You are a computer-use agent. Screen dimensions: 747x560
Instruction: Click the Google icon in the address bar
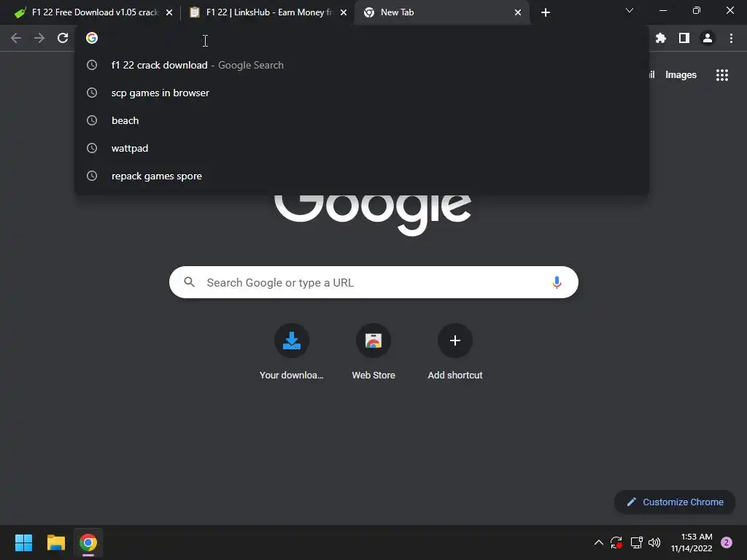tap(92, 38)
